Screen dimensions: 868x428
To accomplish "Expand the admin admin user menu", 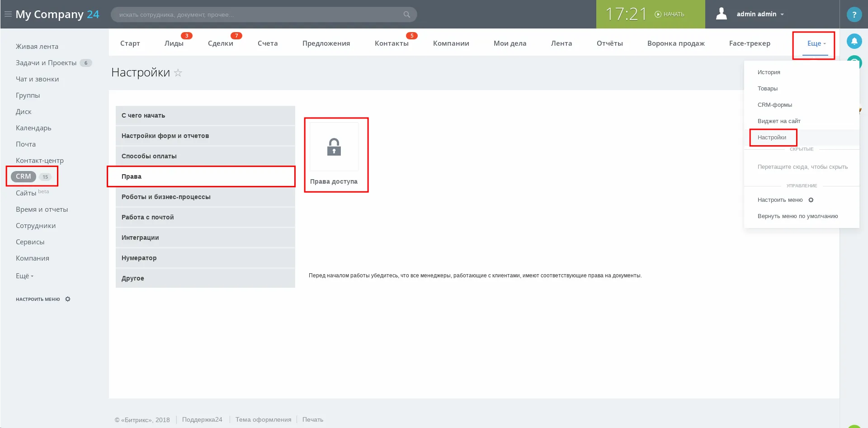I will [759, 14].
